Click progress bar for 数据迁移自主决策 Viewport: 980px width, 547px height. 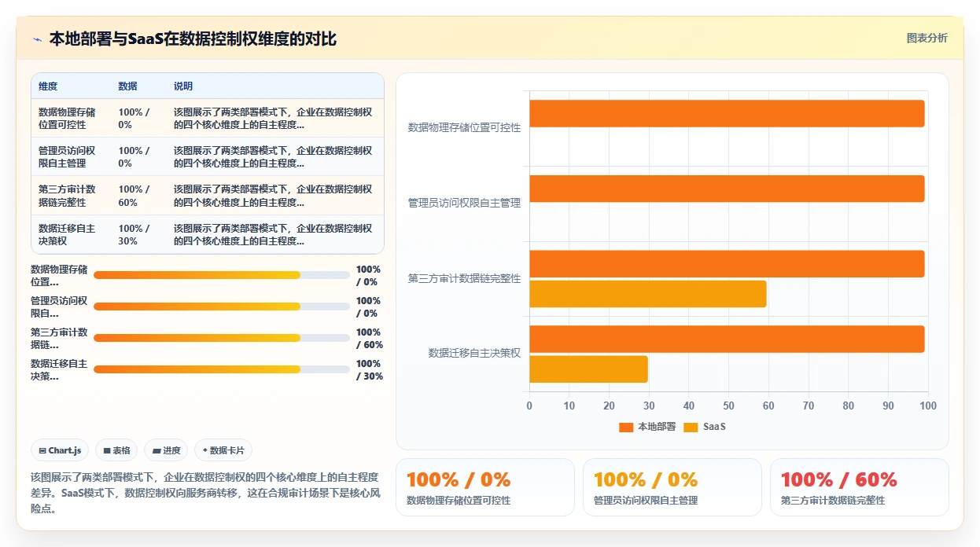click(x=222, y=369)
